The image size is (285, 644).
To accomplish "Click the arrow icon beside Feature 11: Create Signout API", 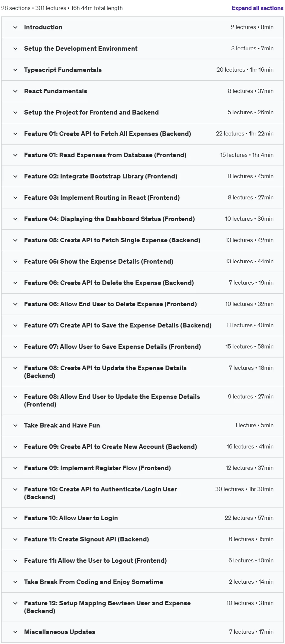I will pyautogui.click(x=15, y=539).
